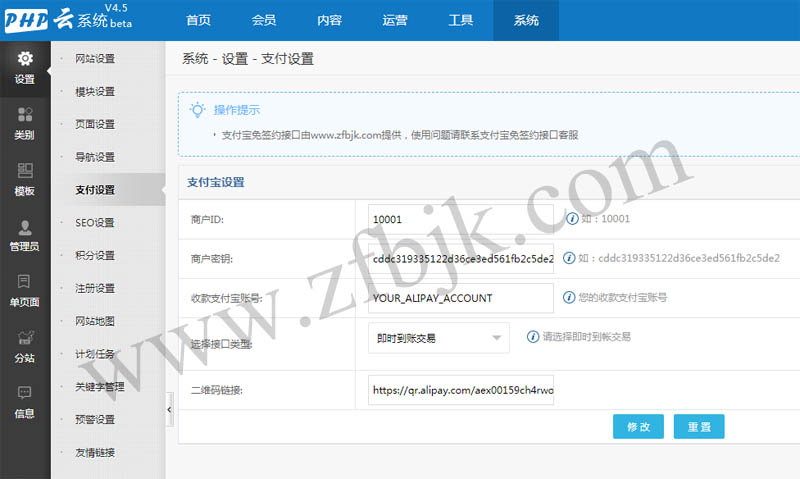
Task: Click info icon beside 请选择即时到帐交易
Action: coord(533,337)
